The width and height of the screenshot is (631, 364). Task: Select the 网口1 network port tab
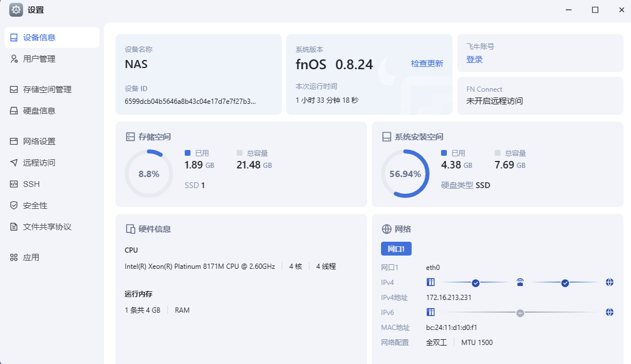[x=396, y=249]
